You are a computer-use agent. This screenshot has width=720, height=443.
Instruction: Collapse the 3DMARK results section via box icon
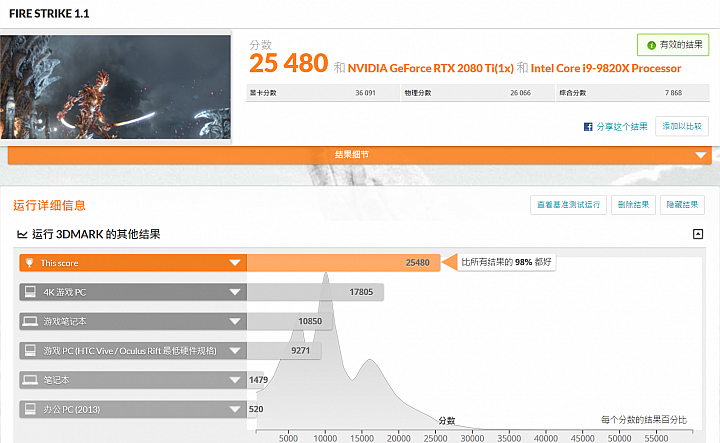[698, 234]
